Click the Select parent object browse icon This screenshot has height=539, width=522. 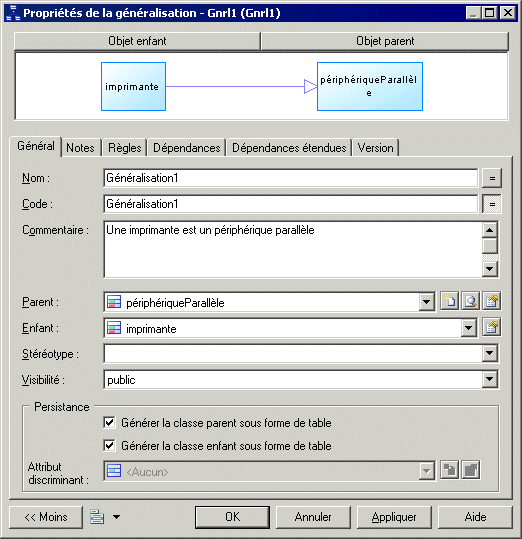pos(470,301)
